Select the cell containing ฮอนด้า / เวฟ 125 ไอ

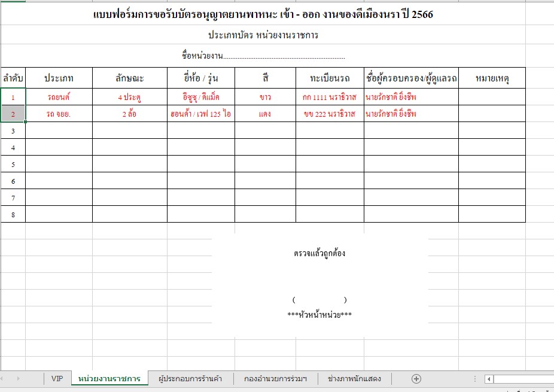(200, 114)
